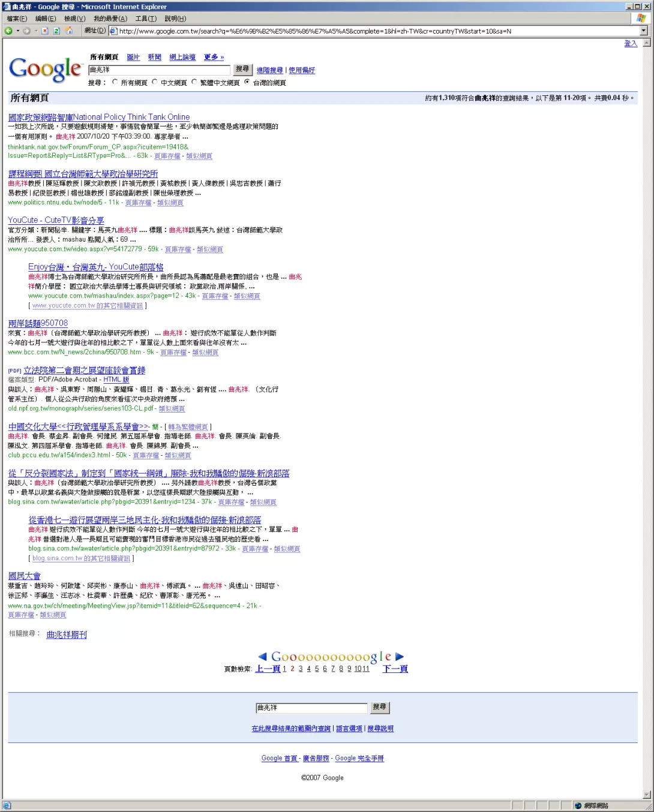Open the HTML 版 link of the PDF result

[x=116, y=380]
